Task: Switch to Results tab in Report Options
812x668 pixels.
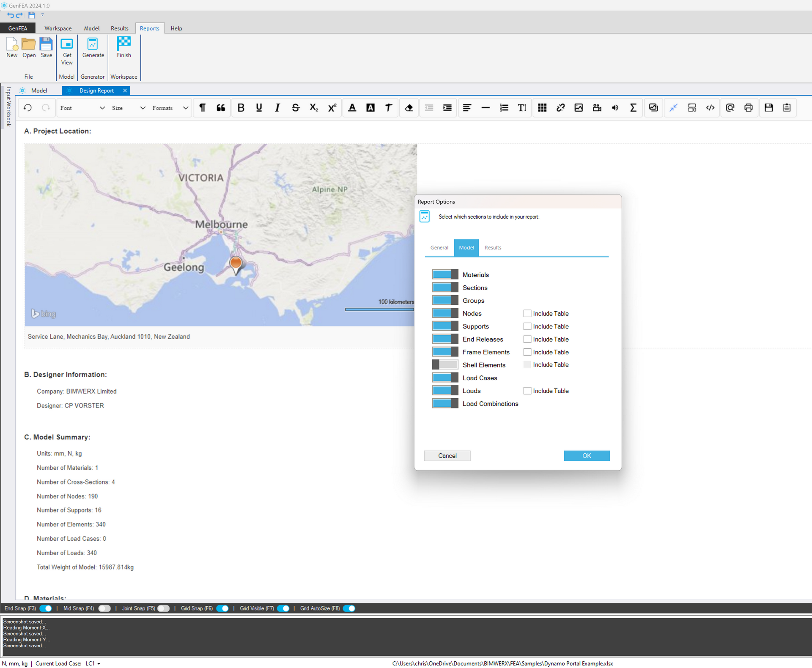Action: coord(493,248)
